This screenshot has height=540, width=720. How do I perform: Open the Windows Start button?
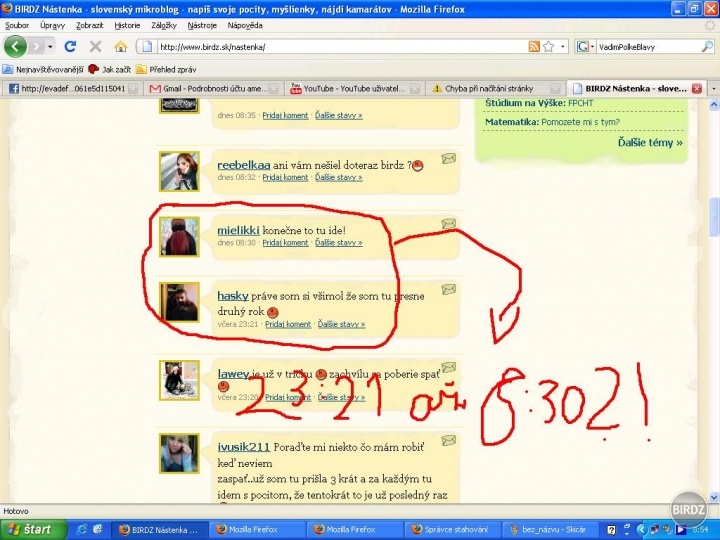click(x=33, y=529)
